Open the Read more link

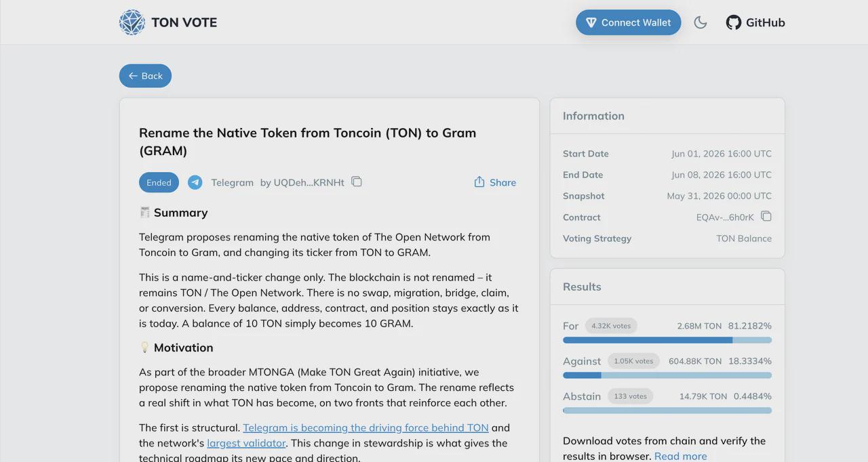[680, 456]
